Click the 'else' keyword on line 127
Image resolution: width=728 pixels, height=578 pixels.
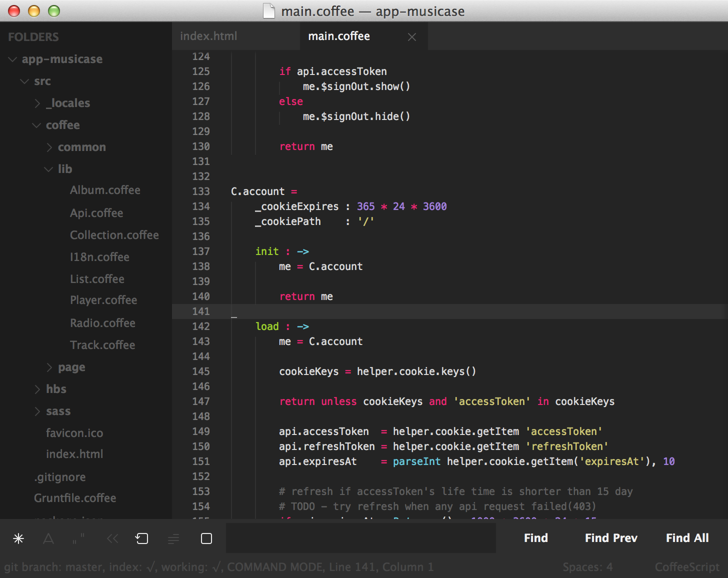pos(291,101)
